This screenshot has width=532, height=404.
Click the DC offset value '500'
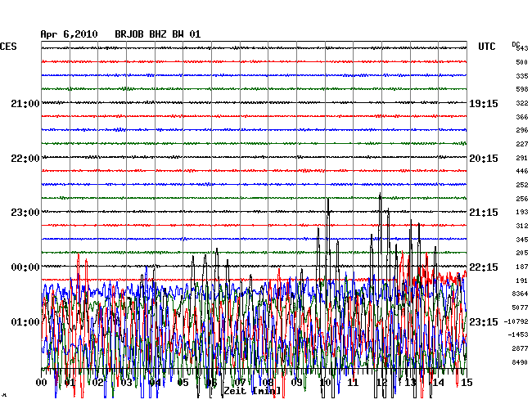pyautogui.click(x=522, y=62)
